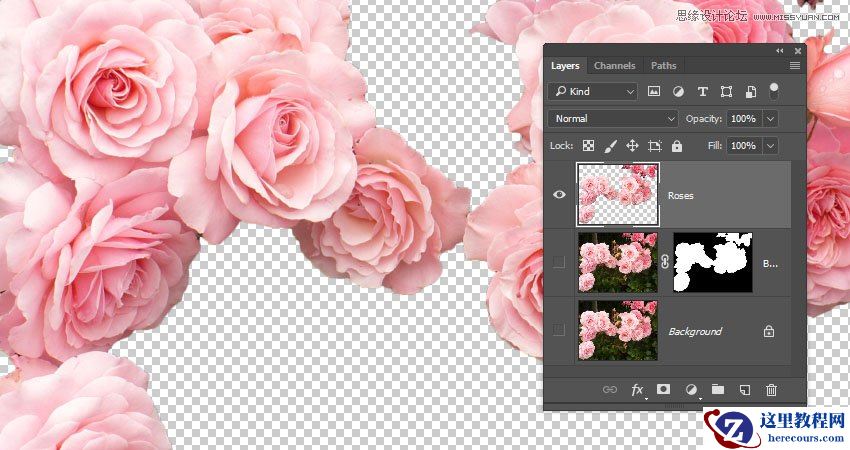
Task: Filter for pixel layers
Action: pos(654,92)
